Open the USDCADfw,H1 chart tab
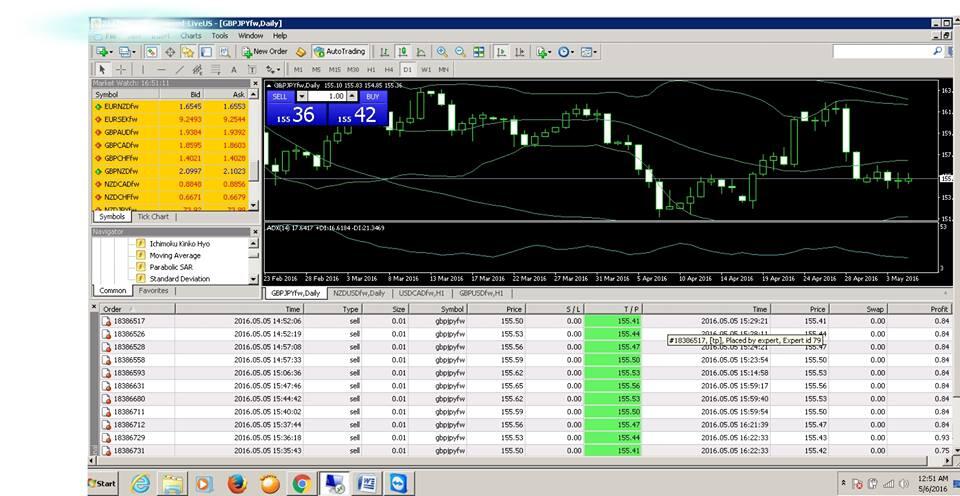Viewport: 960px width, 496px height. pyautogui.click(x=421, y=293)
